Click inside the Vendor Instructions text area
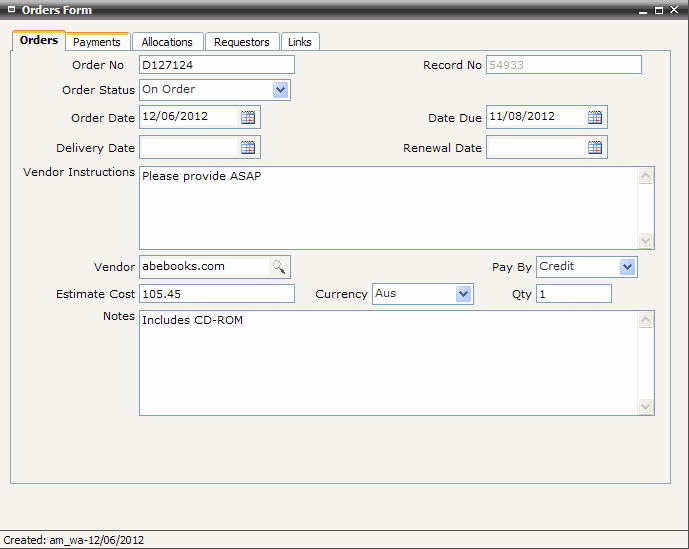Screen dimensions: 689x549 coord(387,208)
